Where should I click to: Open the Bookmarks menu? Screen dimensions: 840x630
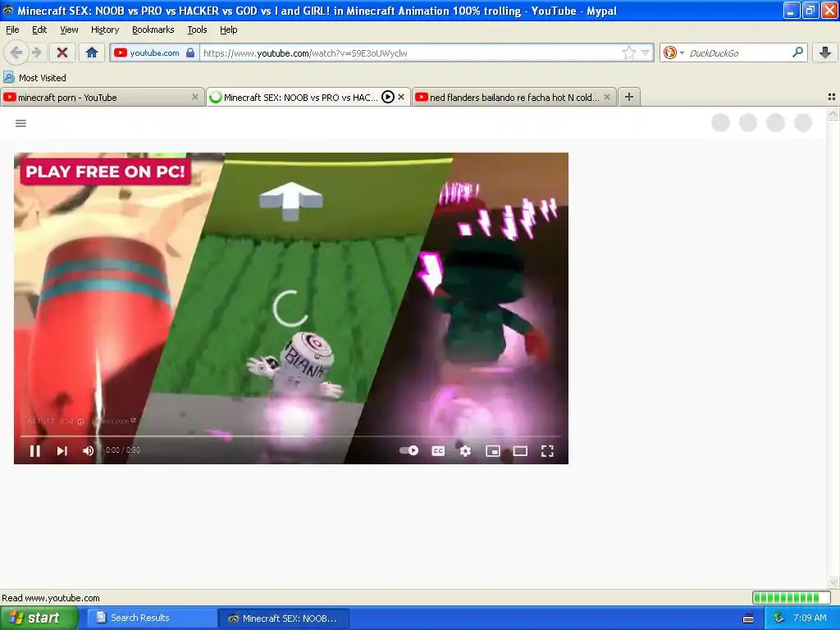point(153,30)
